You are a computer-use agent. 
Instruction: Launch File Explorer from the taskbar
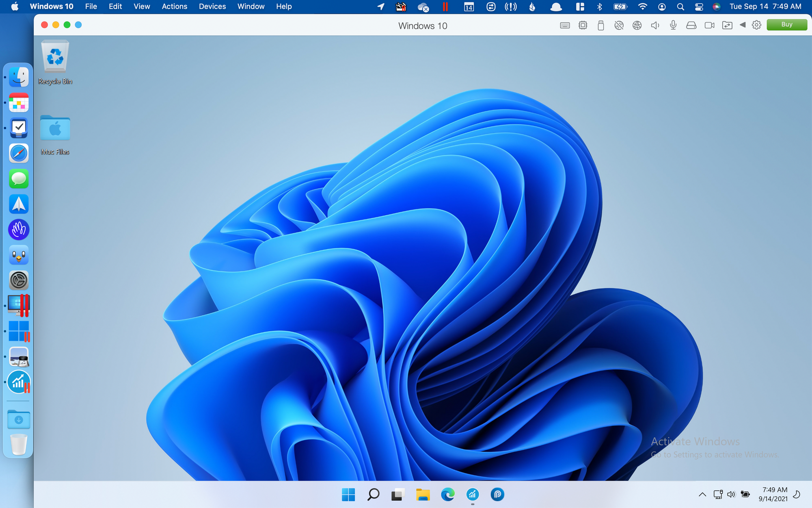(x=423, y=495)
